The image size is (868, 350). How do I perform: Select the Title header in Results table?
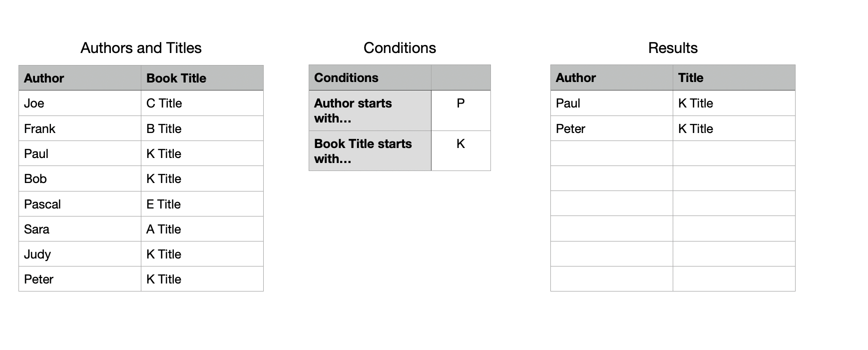click(x=734, y=77)
